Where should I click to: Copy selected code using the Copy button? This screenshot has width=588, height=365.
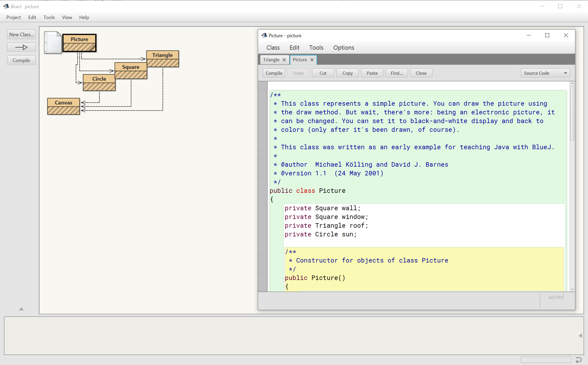[347, 73]
